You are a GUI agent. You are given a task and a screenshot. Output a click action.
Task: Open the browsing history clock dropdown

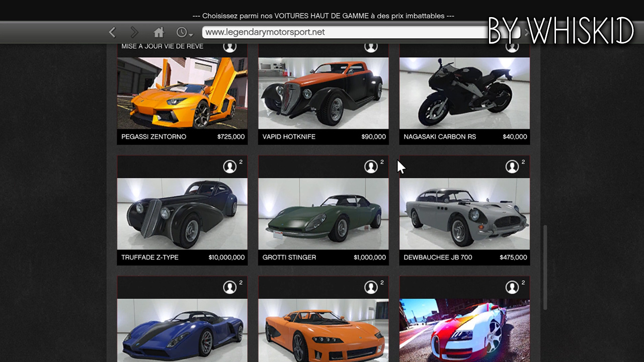coord(185,32)
